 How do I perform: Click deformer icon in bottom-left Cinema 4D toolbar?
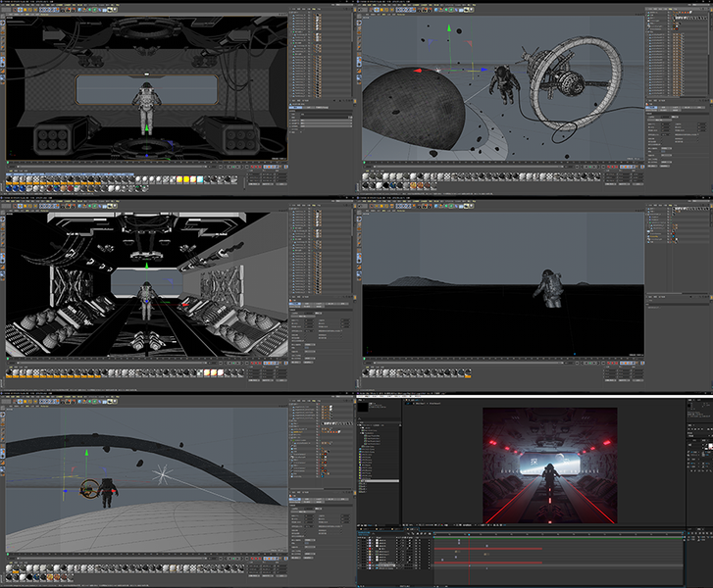[100, 402]
